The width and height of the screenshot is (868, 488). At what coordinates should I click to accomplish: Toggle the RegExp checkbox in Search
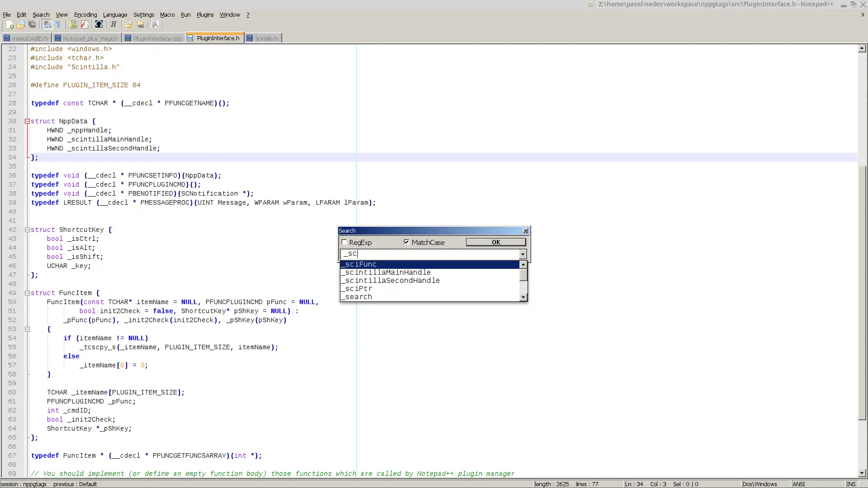coord(344,242)
